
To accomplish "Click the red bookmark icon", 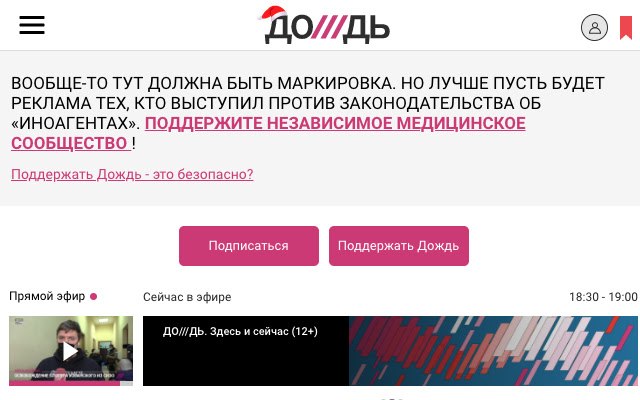I will point(626,28).
